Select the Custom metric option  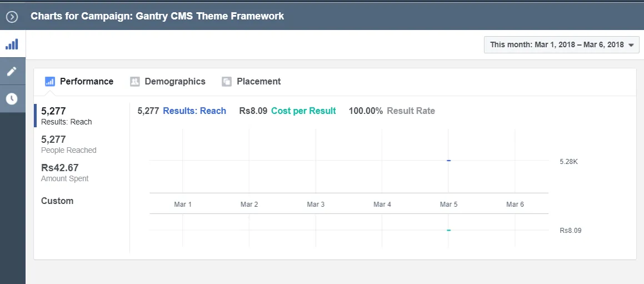tap(57, 201)
